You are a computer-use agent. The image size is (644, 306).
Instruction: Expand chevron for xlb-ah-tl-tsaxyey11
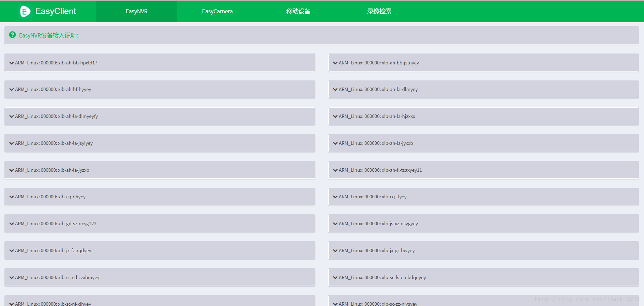335,170
